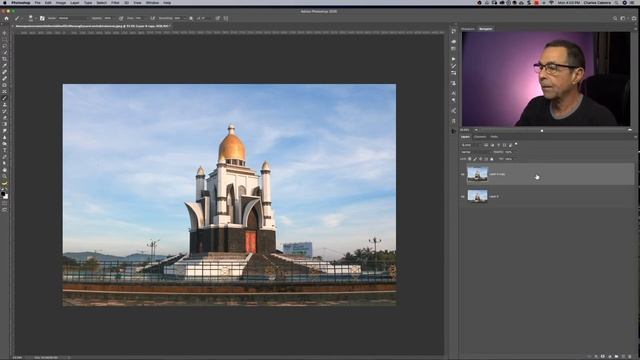The height and width of the screenshot is (360, 640).
Task: Select the Layer 0 thumbnail
Action: (x=477, y=196)
